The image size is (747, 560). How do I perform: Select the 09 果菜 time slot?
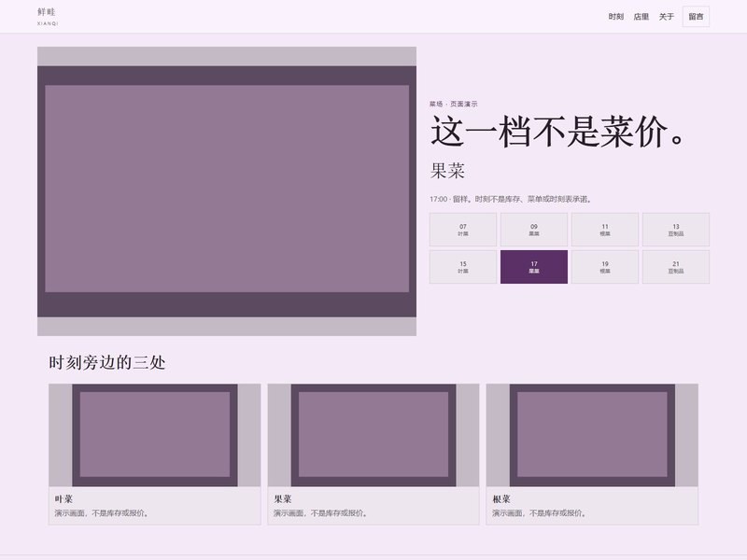click(x=534, y=230)
